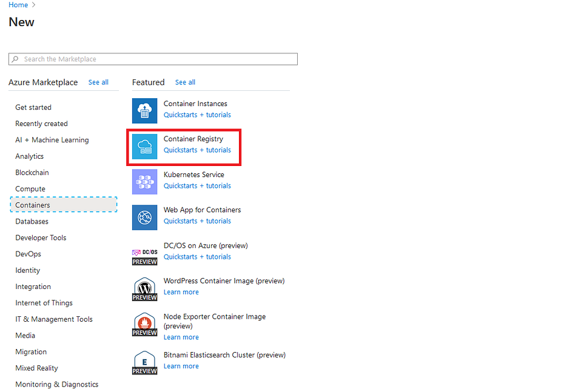Select the Containers category
Viewport: 584px width, 392px height.
tap(63, 205)
